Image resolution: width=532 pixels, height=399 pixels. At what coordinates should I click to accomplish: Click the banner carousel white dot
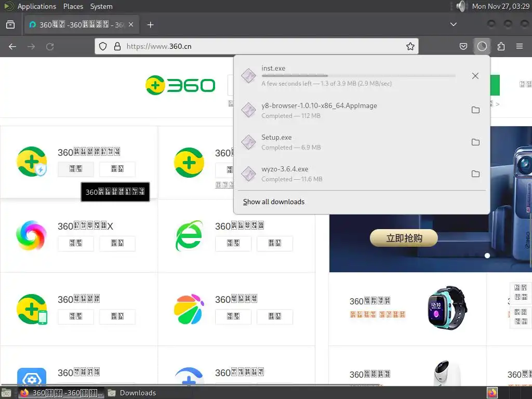coord(487,256)
